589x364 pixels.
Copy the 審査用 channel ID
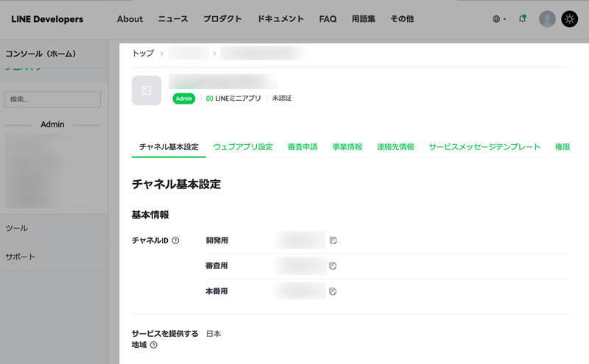[333, 265]
